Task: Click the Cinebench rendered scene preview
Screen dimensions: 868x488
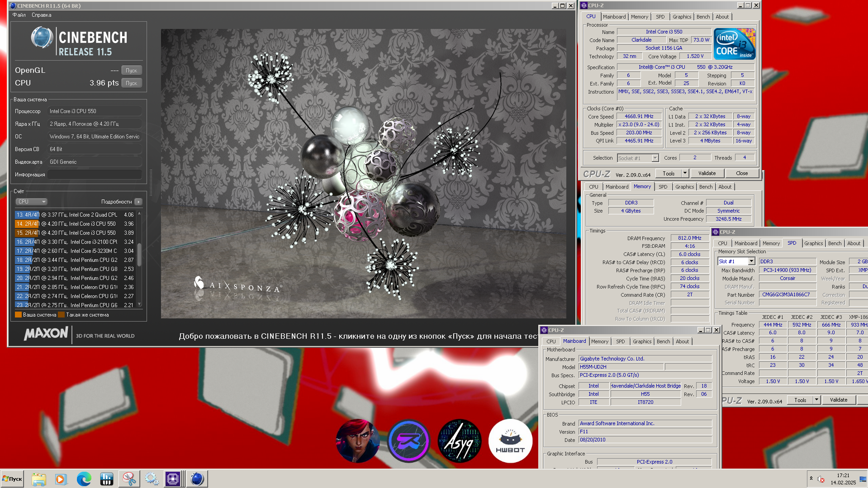Action: coord(364,174)
